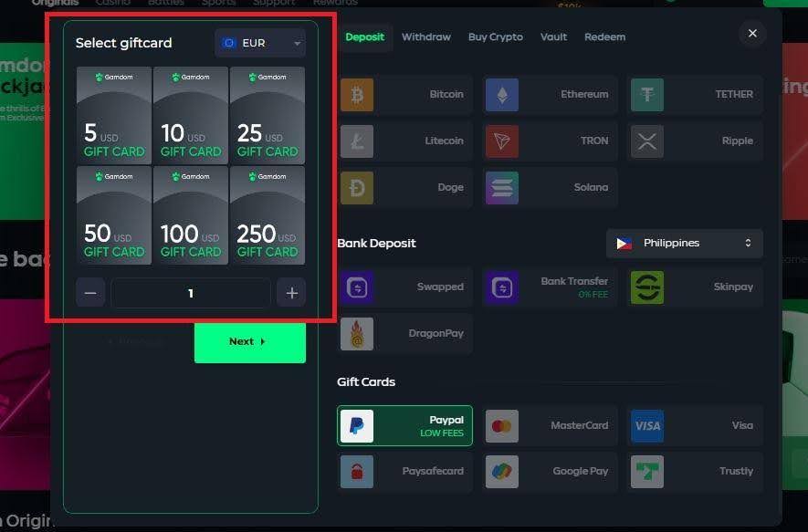Select the Litecoin icon
The width and height of the screenshot is (808, 532).
357,141
